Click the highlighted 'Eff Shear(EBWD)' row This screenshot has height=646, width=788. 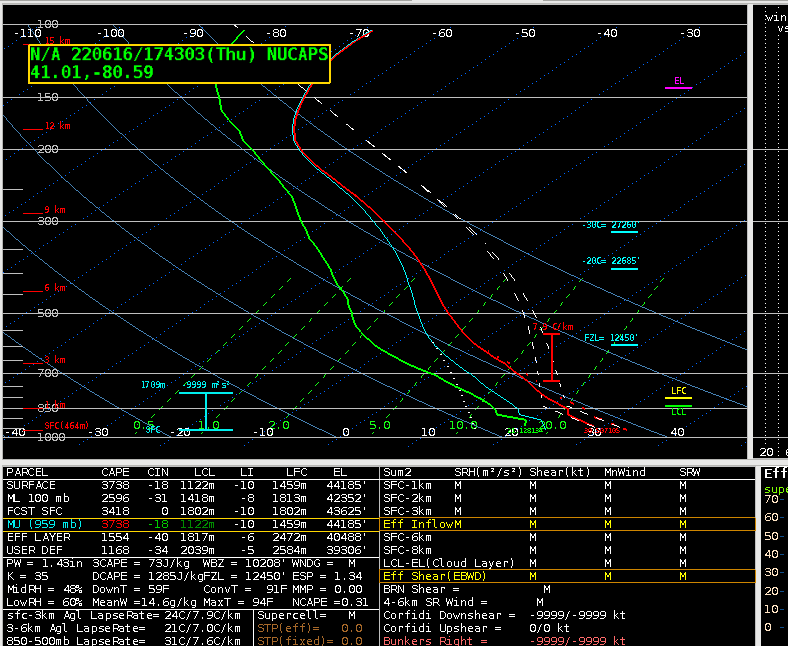click(567, 576)
